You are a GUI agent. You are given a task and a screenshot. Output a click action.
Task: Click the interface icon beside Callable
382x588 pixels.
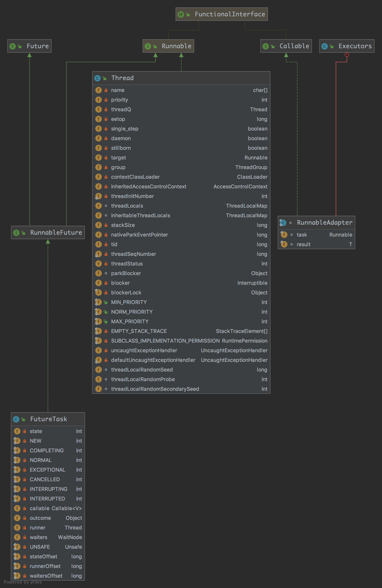(x=265, y=46)
